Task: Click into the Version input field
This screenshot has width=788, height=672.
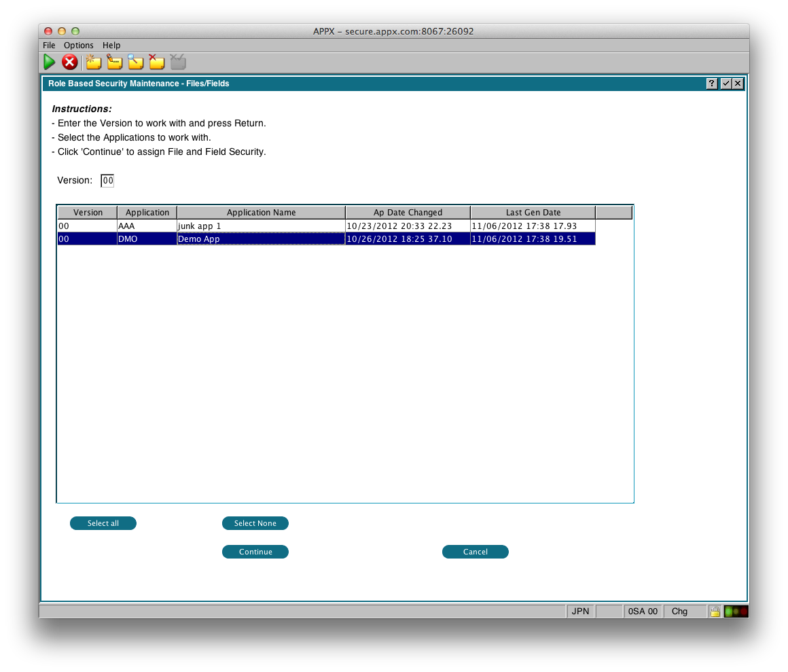Action: [x=107, y=181]
